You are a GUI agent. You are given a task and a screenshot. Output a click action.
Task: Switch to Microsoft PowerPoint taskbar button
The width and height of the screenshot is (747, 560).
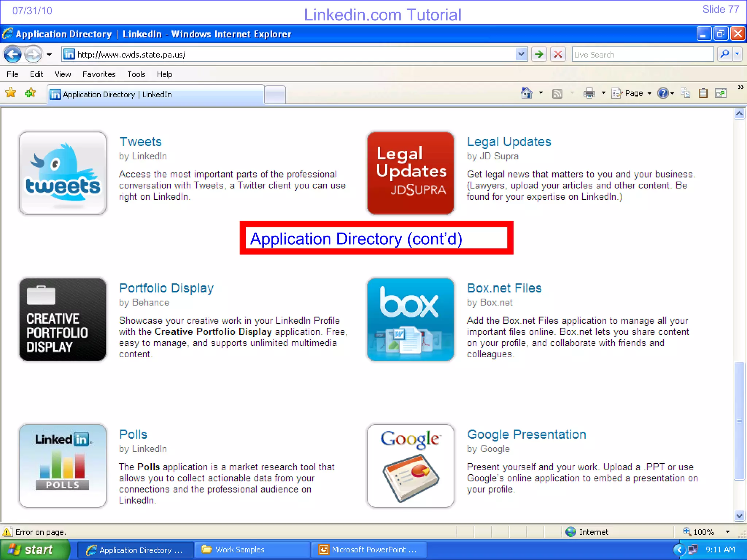pos(368,550)
